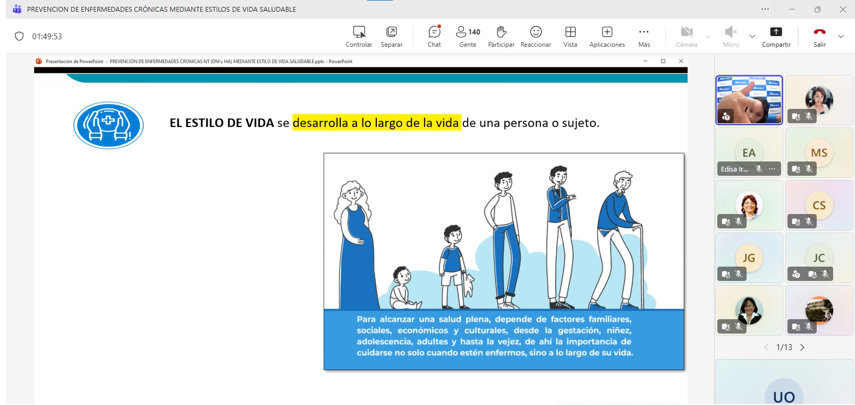The width and height of the screenshot is (855, 405).
Task: Expand the microphone options dropdown arrow
Action: pyautogui.click(x=752, y=37)
